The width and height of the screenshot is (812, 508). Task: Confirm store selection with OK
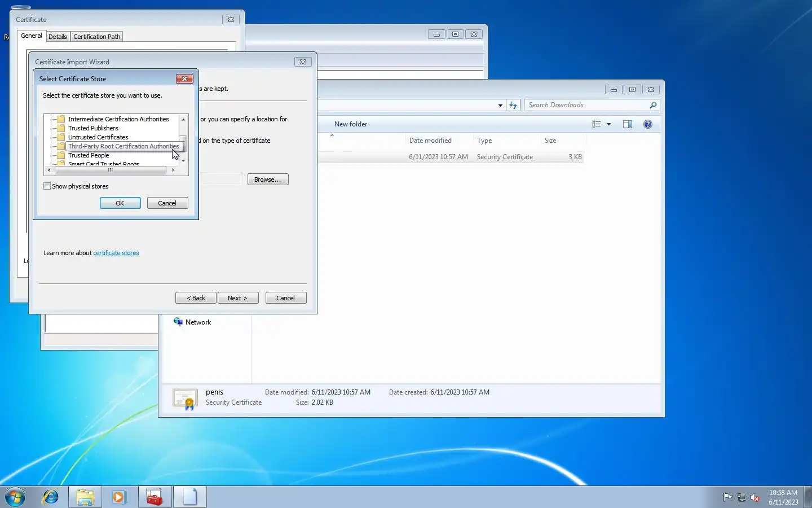(120, 203)
